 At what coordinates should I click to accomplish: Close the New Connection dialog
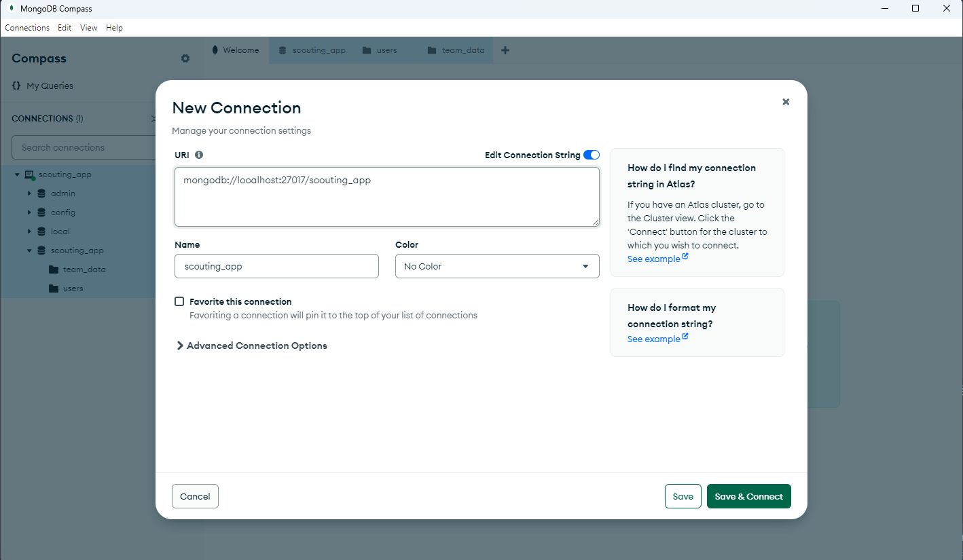click(x=786, y=102)
